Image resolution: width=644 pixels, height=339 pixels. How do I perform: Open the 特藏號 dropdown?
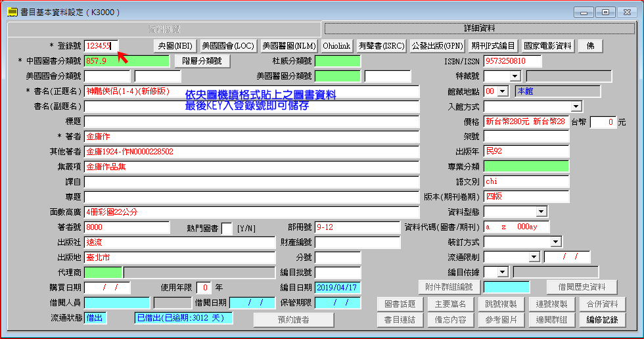[x=515, y=76]
